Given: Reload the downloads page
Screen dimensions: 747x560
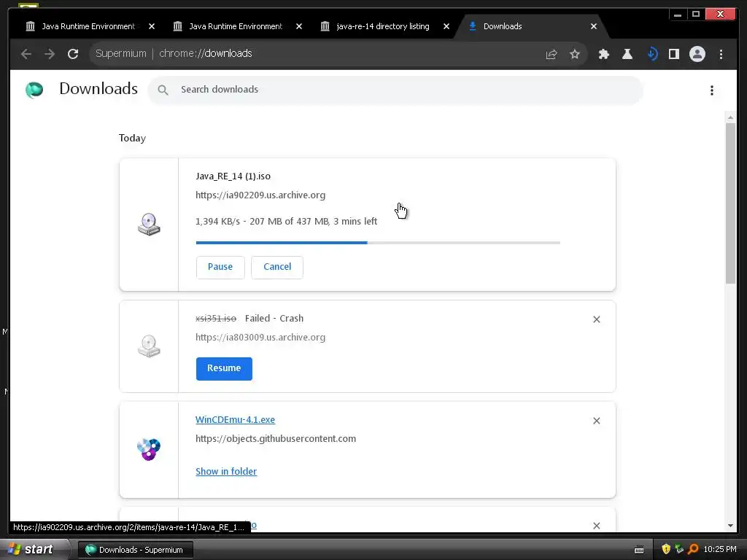Looking at the screenshot, I should [x=73, y=54].
